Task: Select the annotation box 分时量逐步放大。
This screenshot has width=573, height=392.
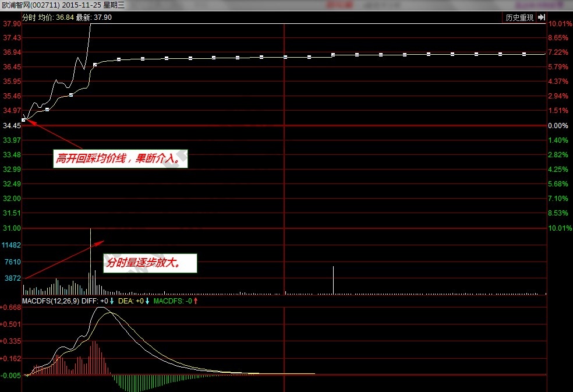Action: point(150,263)
